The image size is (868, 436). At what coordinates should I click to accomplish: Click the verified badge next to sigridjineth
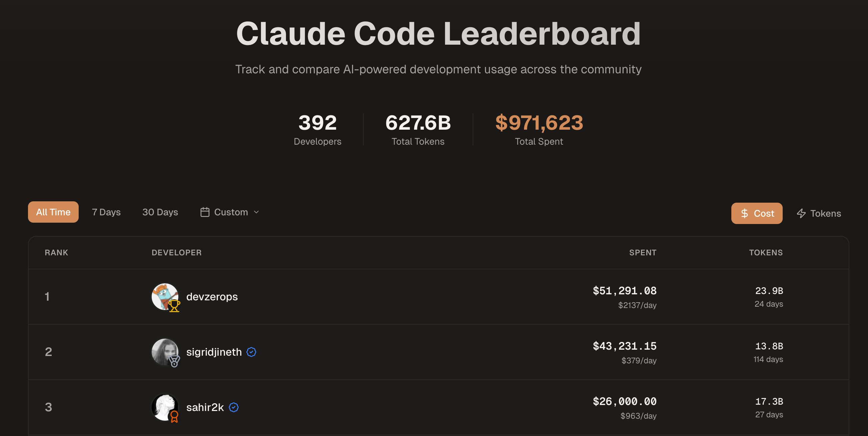click(251, 352)
